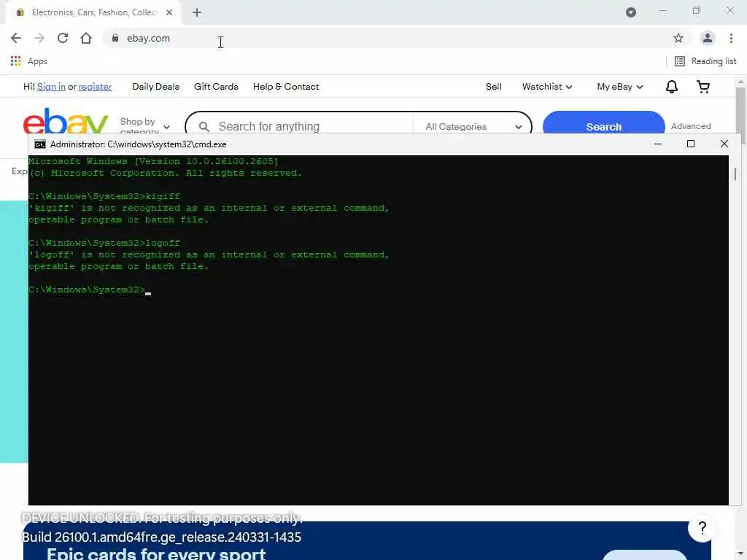
Task: Expand Shop by category chevron
Action: click(166, 127)
